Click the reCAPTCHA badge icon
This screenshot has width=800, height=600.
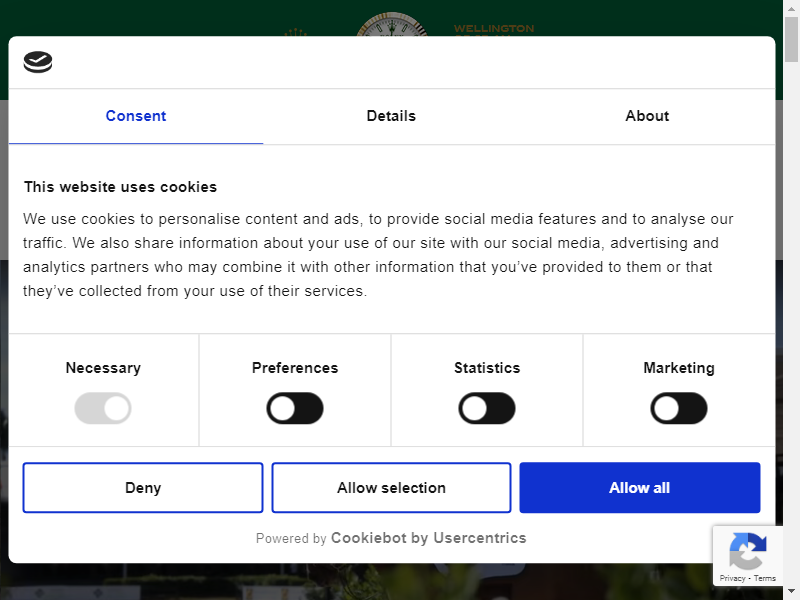pyautogui.click(x=748, y=550)
